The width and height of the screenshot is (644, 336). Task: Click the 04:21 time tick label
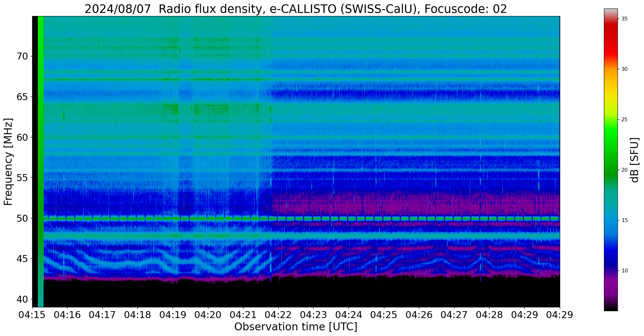coord(243,315)
